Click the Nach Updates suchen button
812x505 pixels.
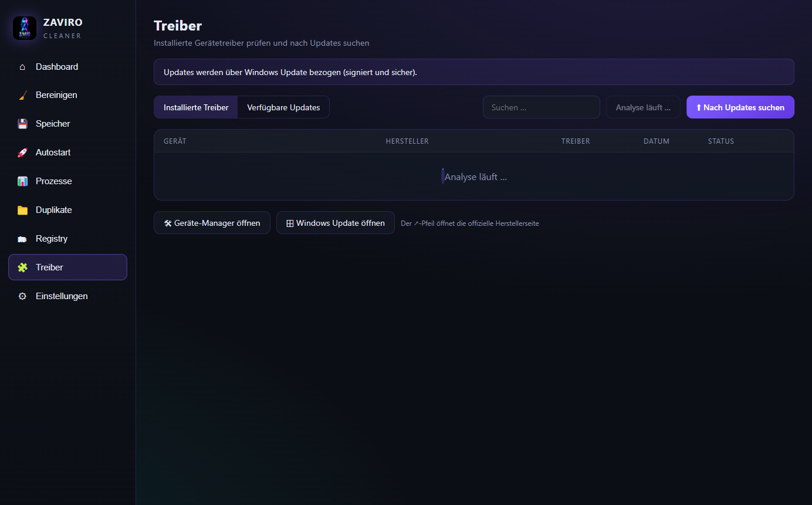click(x=740, y=107)
